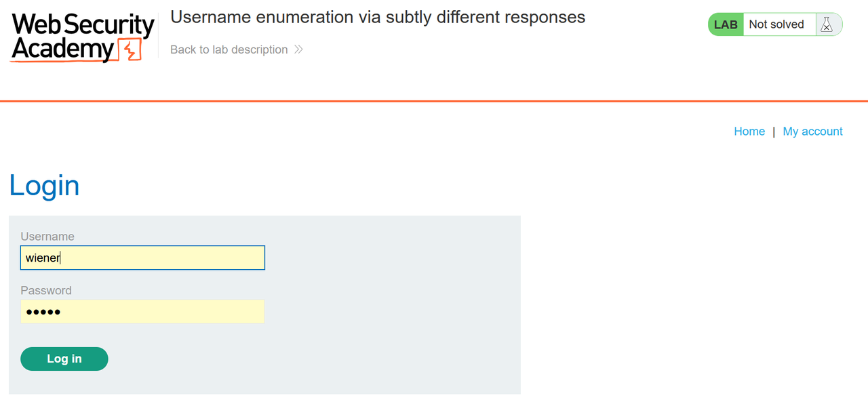
Task: Click the Login page heading
Action: click(x=44, y=185)
